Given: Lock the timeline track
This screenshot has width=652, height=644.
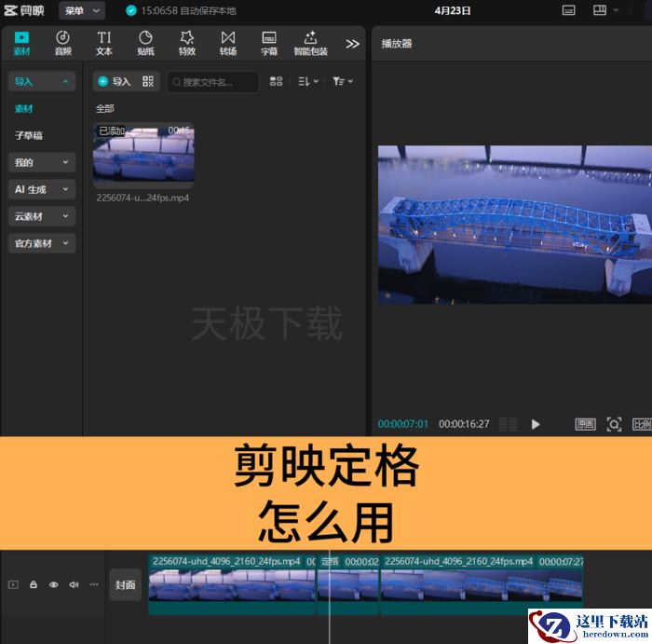Looking at the screenshot, I should tap(34, 584).
